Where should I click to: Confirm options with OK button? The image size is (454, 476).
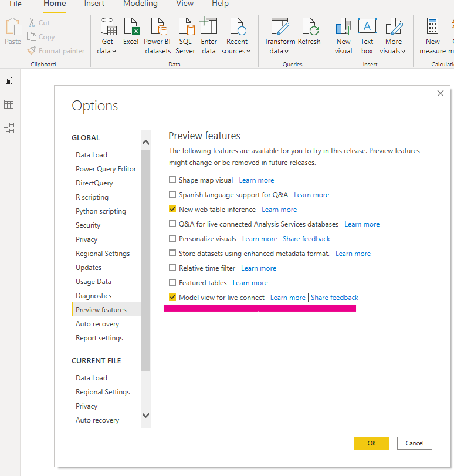click(372, 443)
